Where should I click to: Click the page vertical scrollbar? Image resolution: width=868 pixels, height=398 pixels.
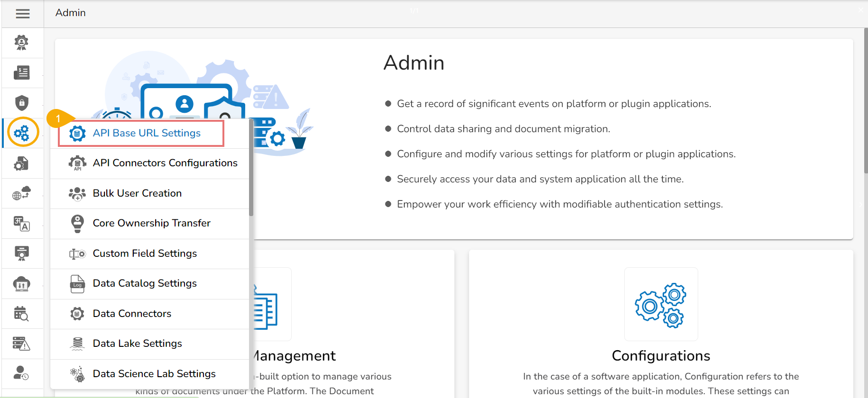[x=865, y=101]
